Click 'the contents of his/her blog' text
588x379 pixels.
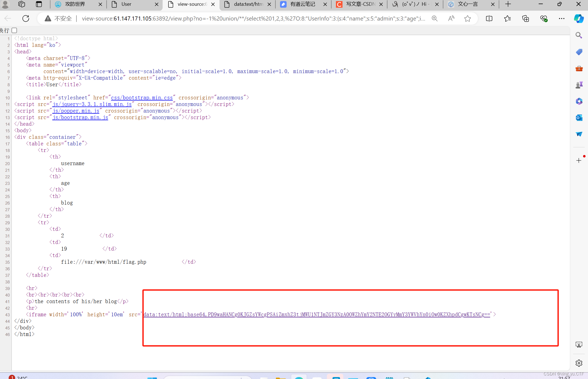click(x=76, y=302)
